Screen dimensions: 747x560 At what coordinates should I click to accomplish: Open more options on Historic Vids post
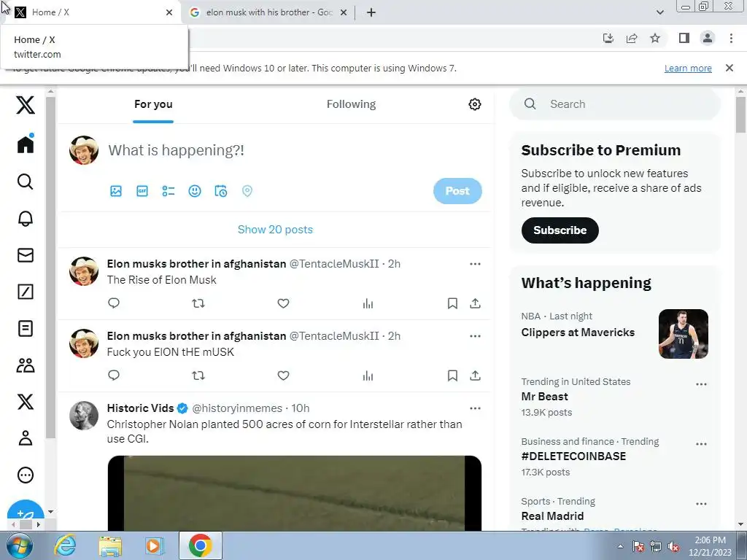click(x=475, y=408)
